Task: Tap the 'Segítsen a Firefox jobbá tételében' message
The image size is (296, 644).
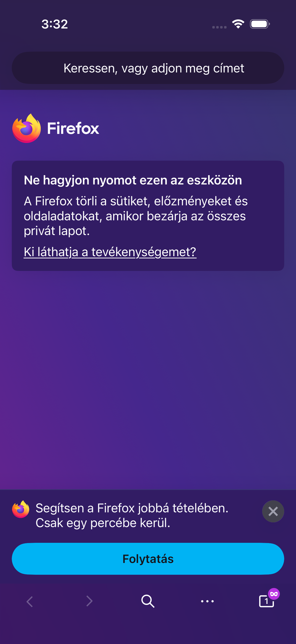Action: tap(132, 515)
